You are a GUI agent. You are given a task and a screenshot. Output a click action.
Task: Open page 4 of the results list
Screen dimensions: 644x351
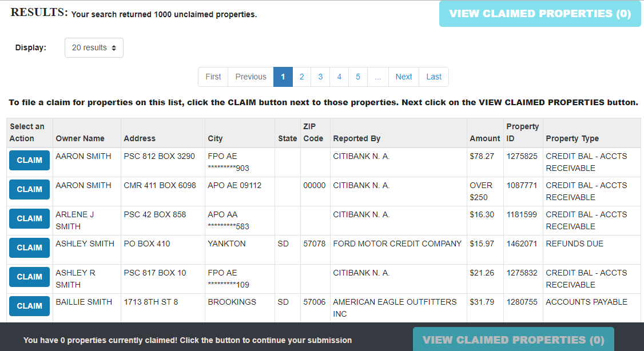(339, 77)
